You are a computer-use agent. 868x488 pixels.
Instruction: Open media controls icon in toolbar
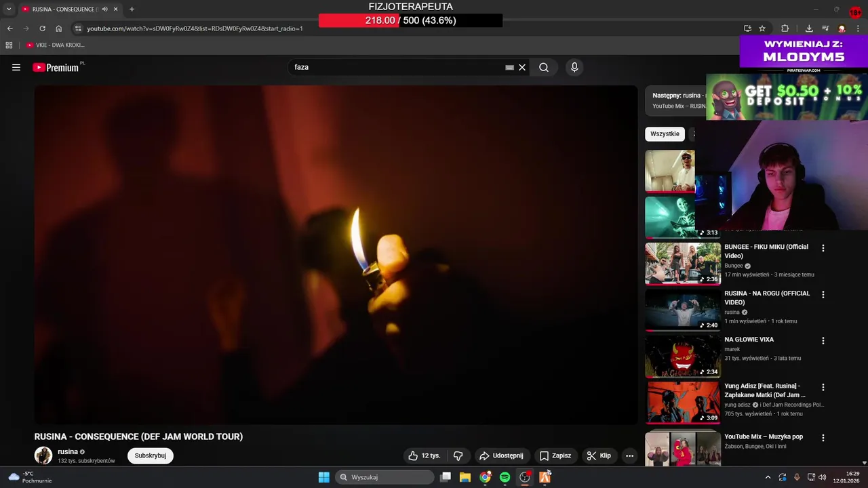tap(825, 28)
